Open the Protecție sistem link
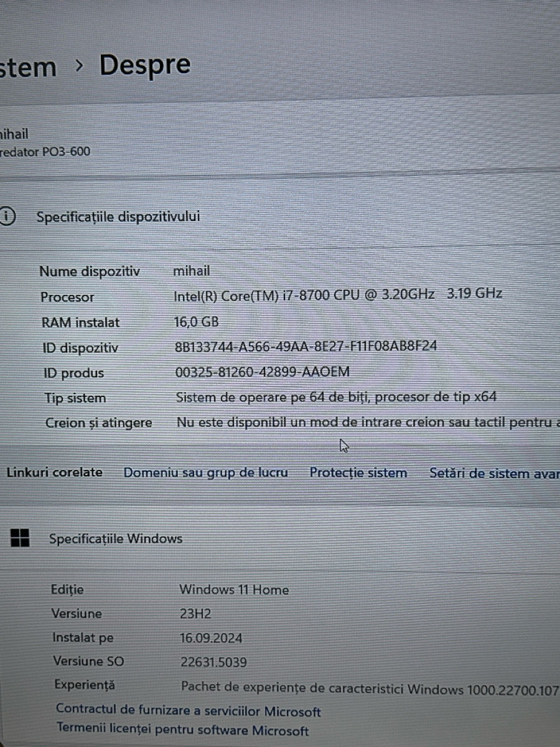This screenshot has width=560, height=747. tap(358, 473)
